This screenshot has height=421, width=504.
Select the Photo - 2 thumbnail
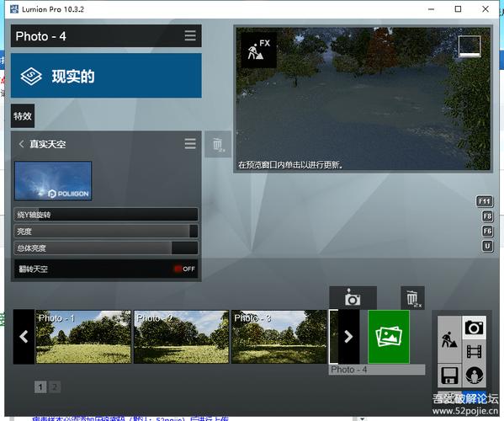pyautogui.click(x=181, y=337)
